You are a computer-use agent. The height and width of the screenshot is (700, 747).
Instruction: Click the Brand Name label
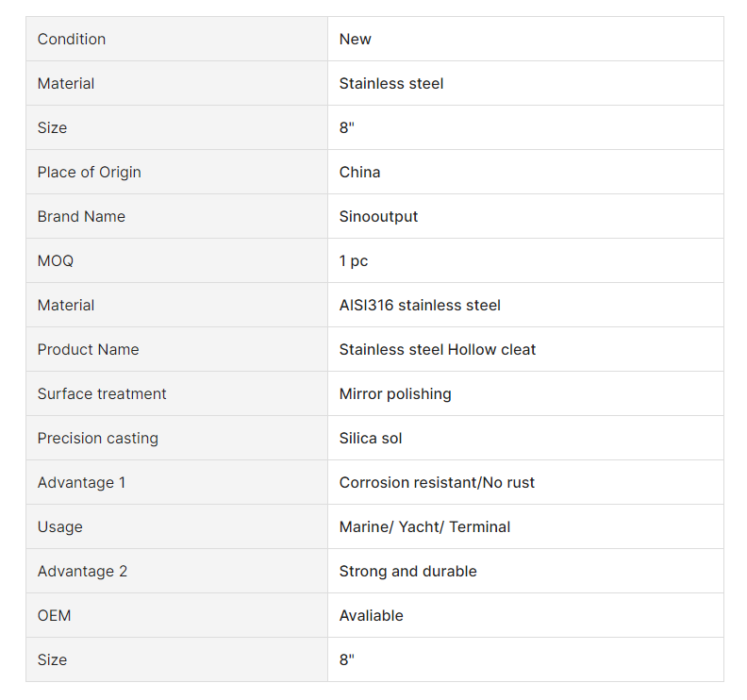point(81,216)
